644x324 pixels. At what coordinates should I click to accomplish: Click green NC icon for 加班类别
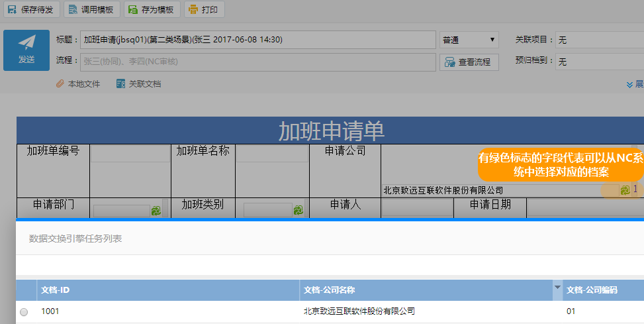299,211
